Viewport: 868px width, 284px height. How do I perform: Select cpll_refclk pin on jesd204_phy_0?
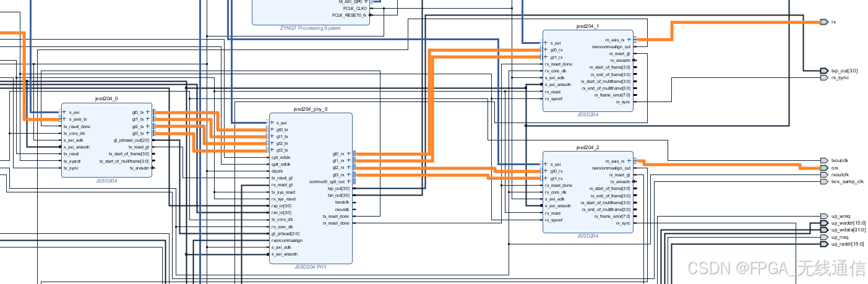[x=281, y=157]
